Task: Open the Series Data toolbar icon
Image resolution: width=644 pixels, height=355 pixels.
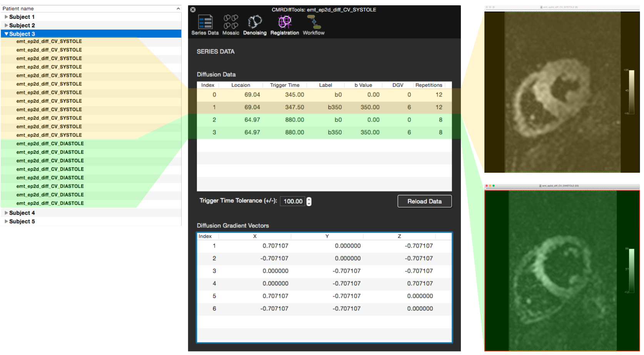Action: (205, 25)
